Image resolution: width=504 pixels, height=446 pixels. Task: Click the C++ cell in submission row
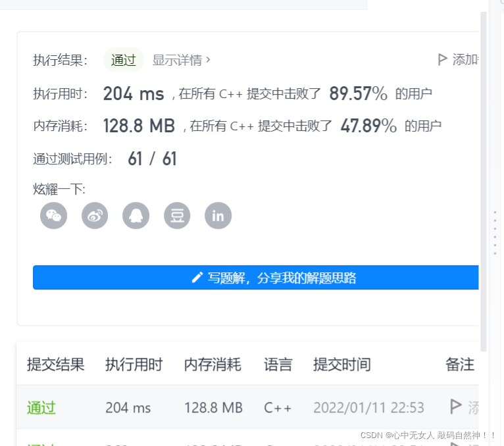pos(278,408)
